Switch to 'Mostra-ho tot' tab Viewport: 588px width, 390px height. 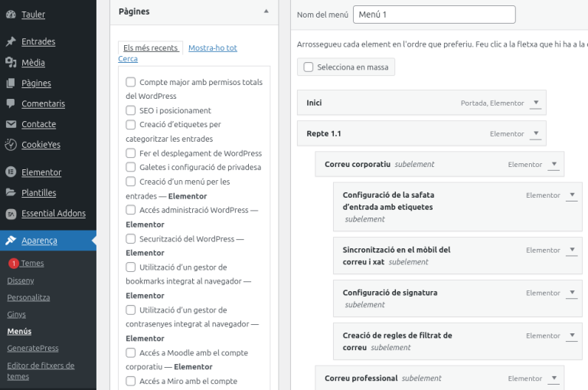tap(212, 48)
